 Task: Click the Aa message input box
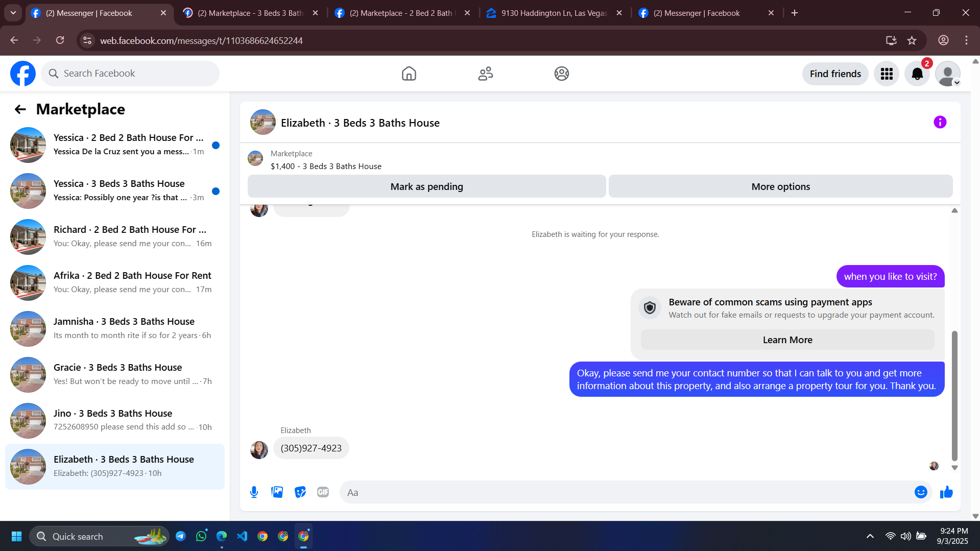click(x=626, y=492)
